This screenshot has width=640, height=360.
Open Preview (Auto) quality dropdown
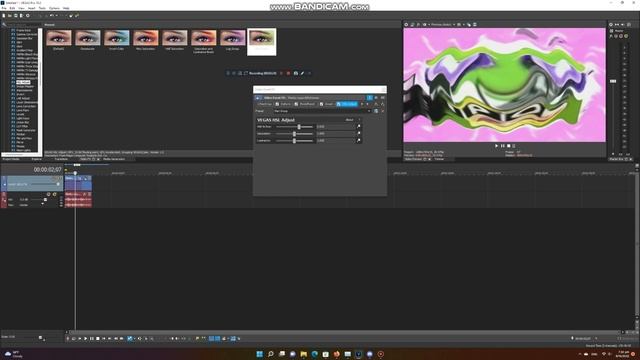click(442, 24)
